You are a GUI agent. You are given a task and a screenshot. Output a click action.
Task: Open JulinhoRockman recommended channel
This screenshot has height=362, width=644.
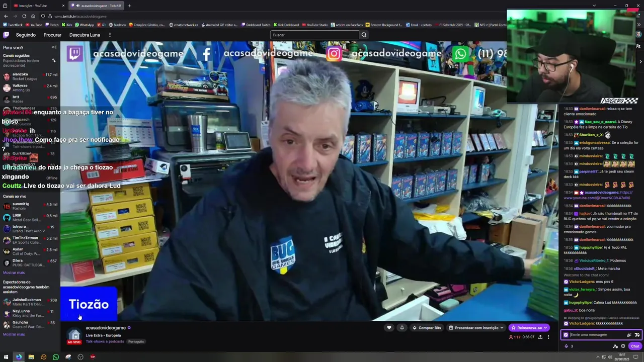[30, 302]
